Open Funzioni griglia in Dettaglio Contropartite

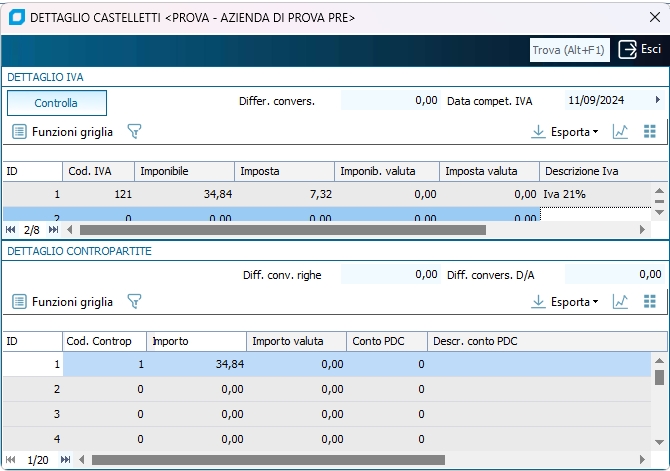(x=62, y=302)
